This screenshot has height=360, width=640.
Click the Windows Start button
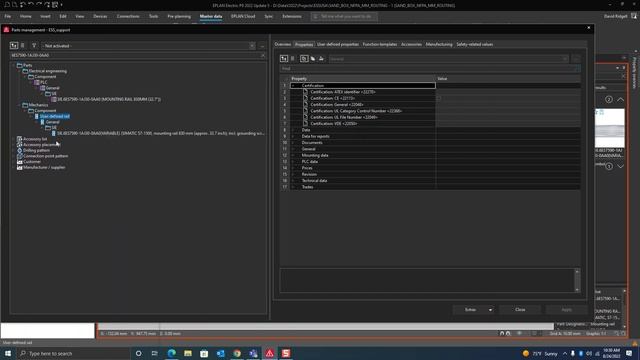click(8, 353)
